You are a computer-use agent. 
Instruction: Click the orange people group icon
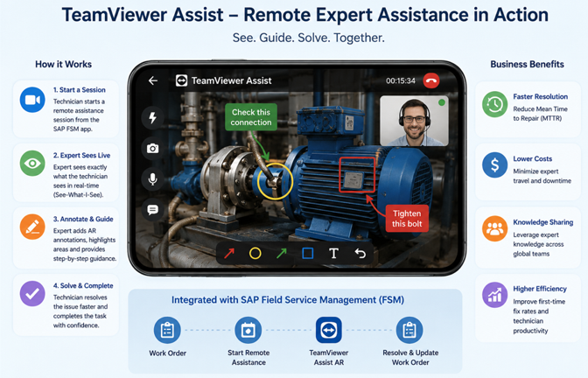[494, 228]
